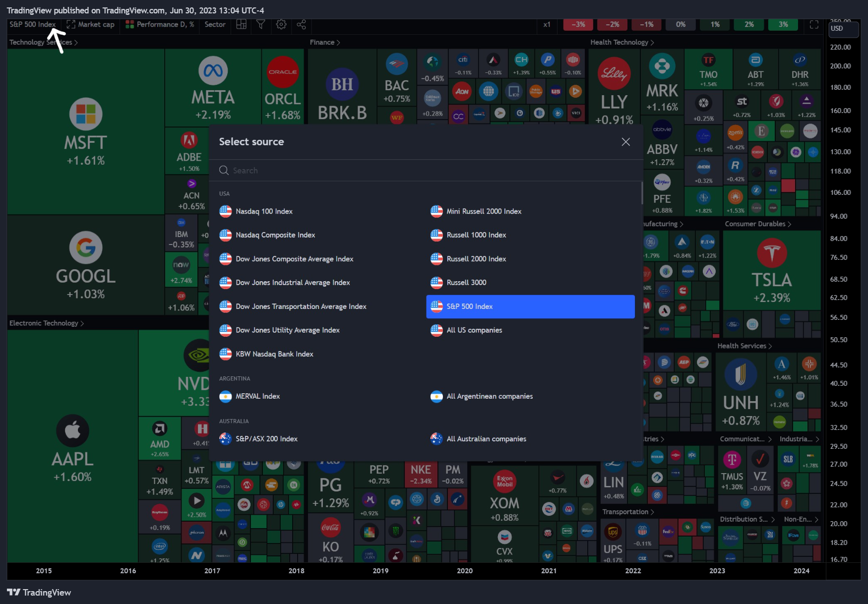Open the Performance D, % color-by dropdown
The height and width of the screenshot is (604, 868).
point(160,24)
